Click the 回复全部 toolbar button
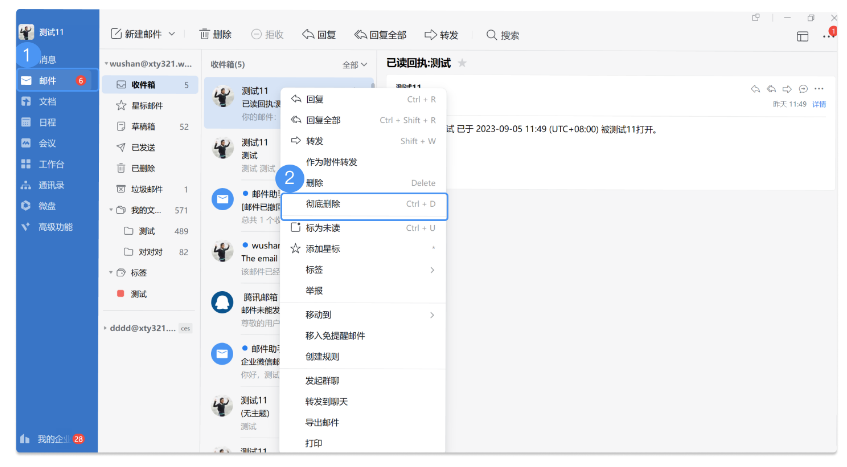This screenshot has width=847, height=467. pos(380,35)
